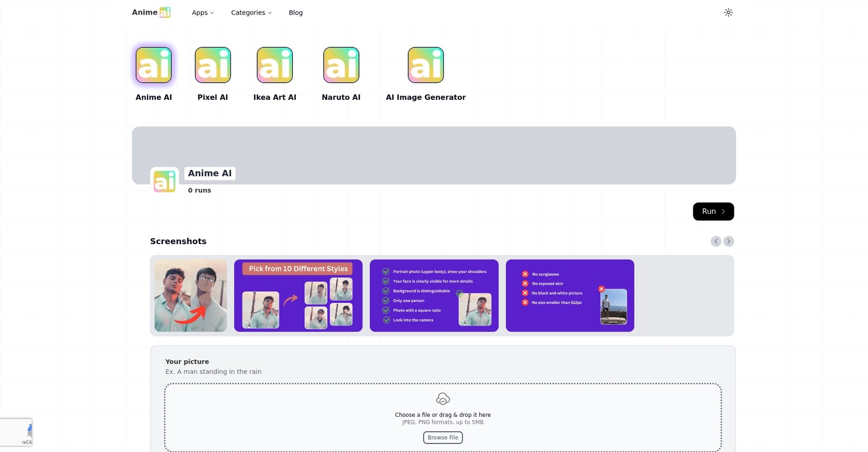This screenshot has width=868, height=452.
Task: Toggle light/dark theme sun icon
Action: pos(729,12)
